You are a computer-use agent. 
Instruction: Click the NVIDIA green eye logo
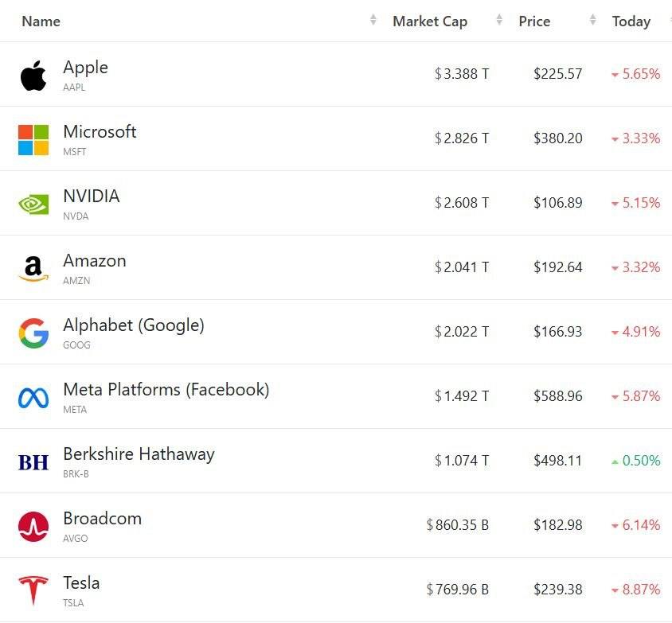(x=33, y=204)
